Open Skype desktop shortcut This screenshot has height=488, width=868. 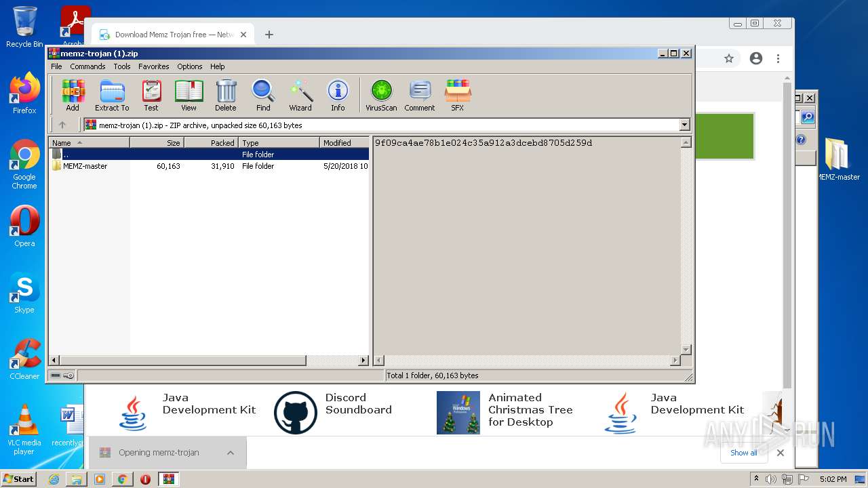tap(24, 293)
